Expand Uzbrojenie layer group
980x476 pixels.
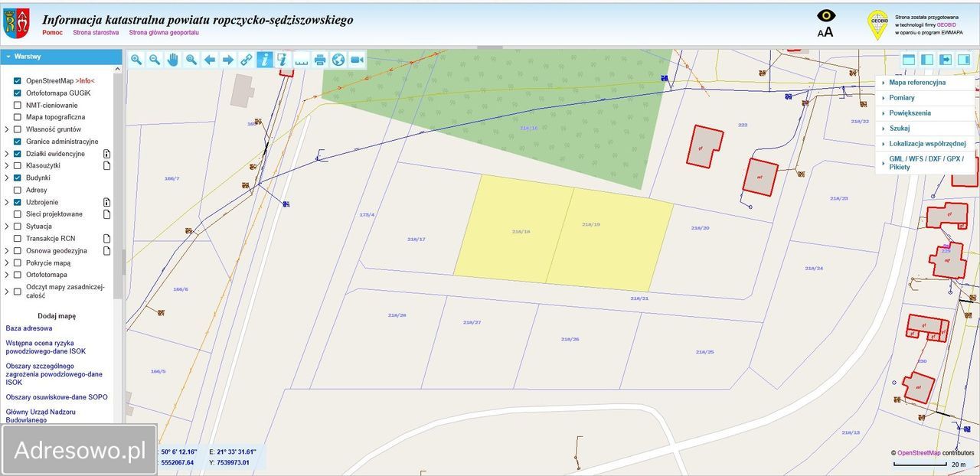tap(8, 202)
